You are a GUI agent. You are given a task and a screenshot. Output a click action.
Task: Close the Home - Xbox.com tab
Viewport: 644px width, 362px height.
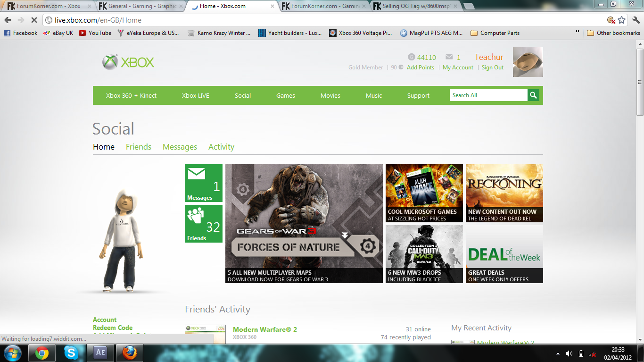[x=272, y=6]
